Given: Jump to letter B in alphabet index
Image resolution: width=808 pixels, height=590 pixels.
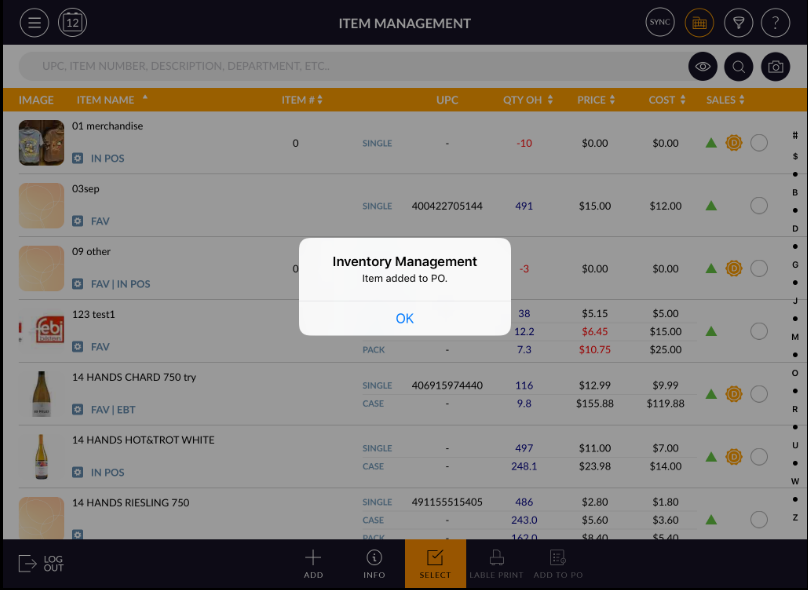Looking at the screenshot, I should click(x=795, y=192).
